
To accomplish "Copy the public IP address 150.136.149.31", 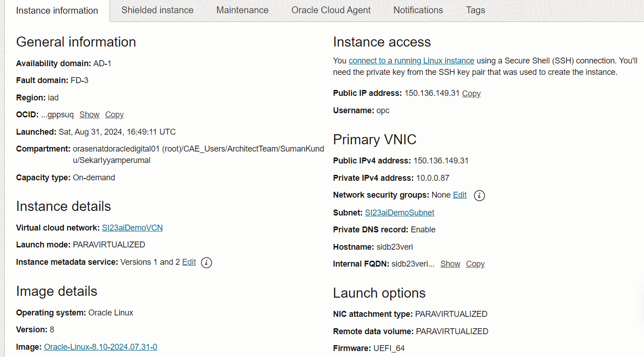I will [x=471, y=93].
